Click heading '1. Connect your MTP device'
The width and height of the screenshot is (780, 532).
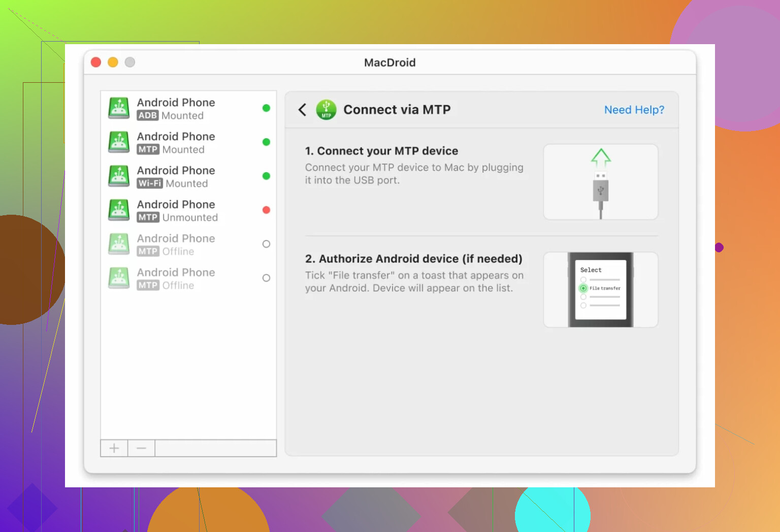point(381,151)
